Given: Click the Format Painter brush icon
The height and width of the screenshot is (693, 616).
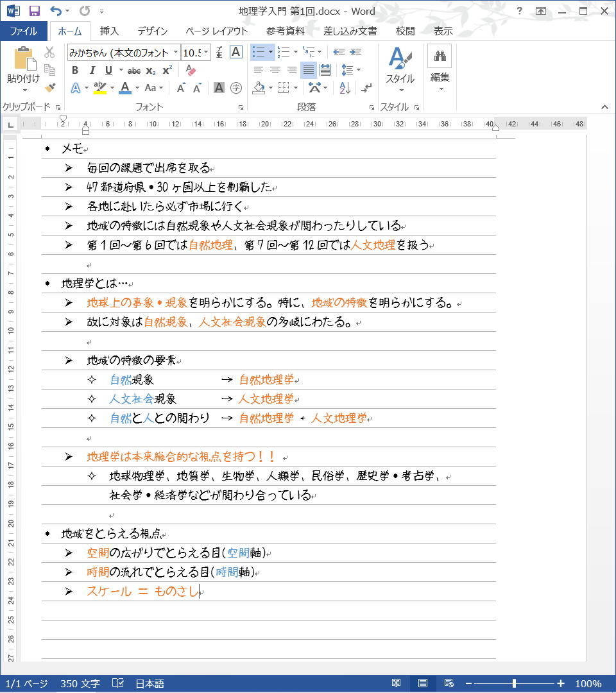Looking at the screenshot, I should pos(50,87).
